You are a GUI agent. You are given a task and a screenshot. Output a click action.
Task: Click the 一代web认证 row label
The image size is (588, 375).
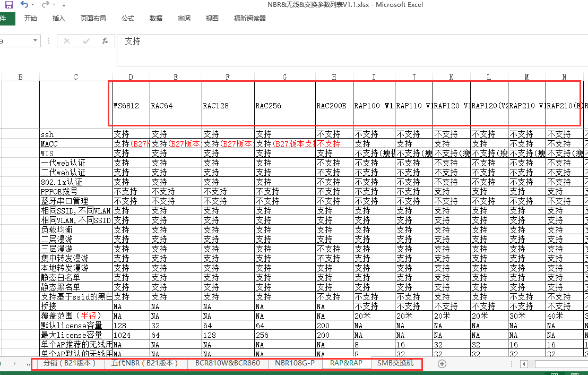pyautogui.click(x=76, y=163)
